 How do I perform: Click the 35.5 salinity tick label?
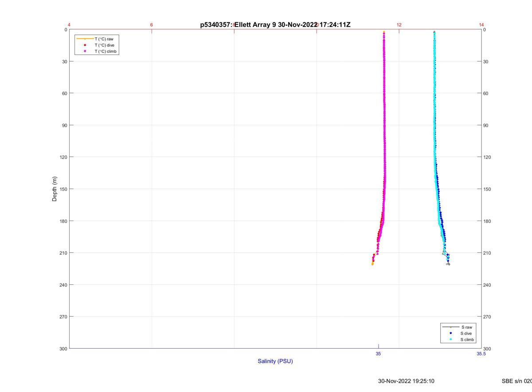(481, 354)
